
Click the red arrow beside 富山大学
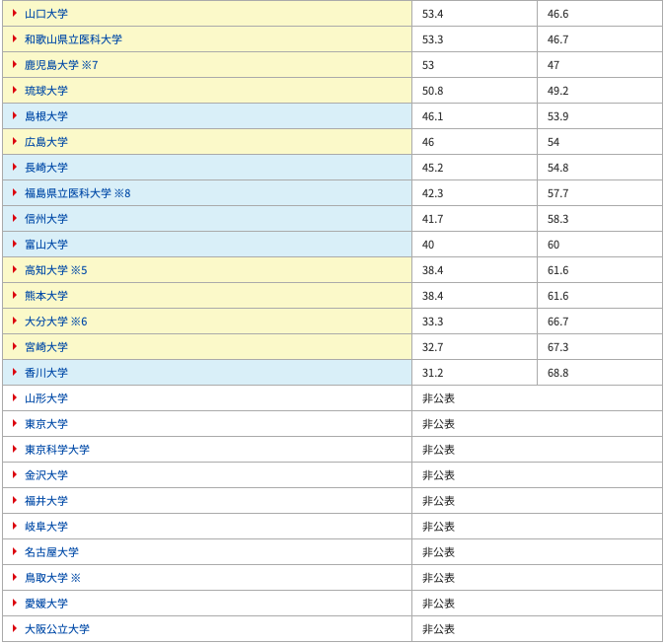coord(15,244)
